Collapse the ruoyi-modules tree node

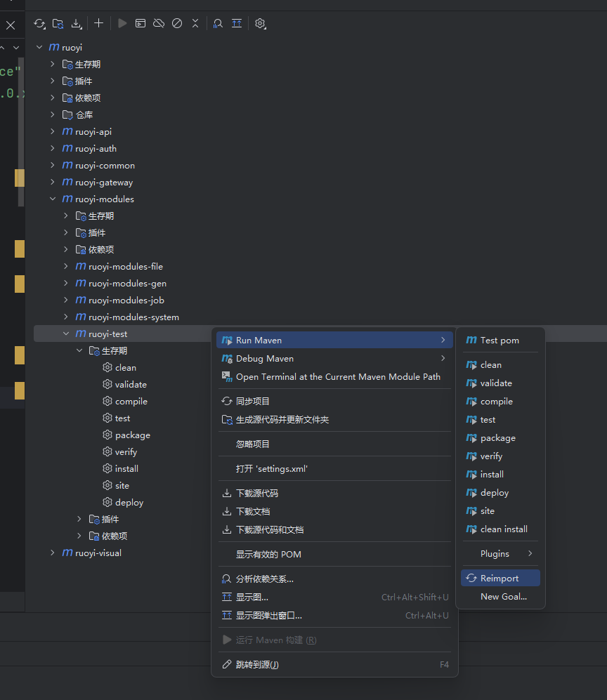(53, 199)
